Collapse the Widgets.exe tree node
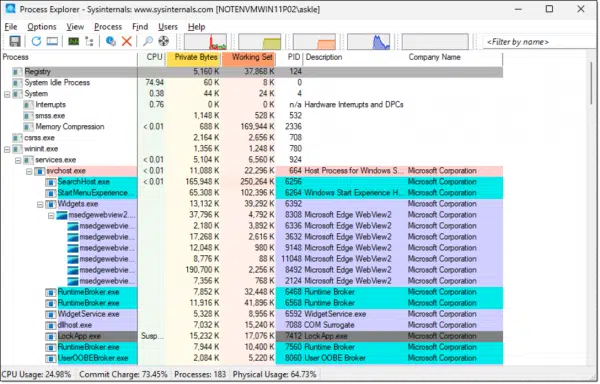 point(40,205)
